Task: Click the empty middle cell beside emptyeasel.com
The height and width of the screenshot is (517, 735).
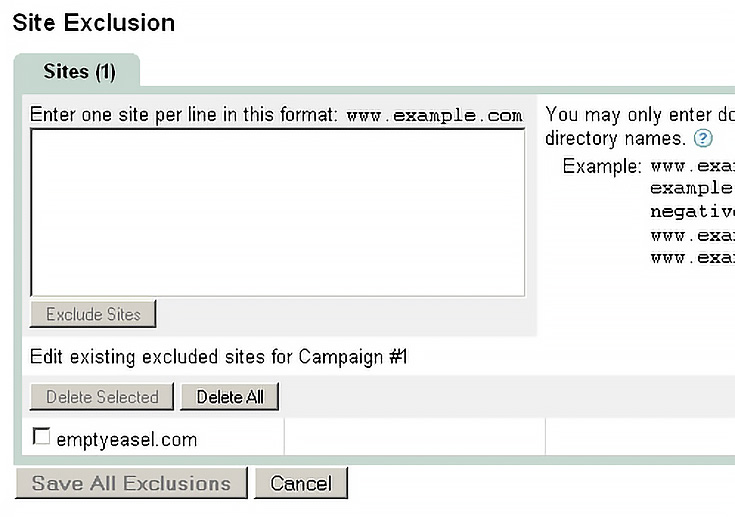Action: [x=414, y=436]
